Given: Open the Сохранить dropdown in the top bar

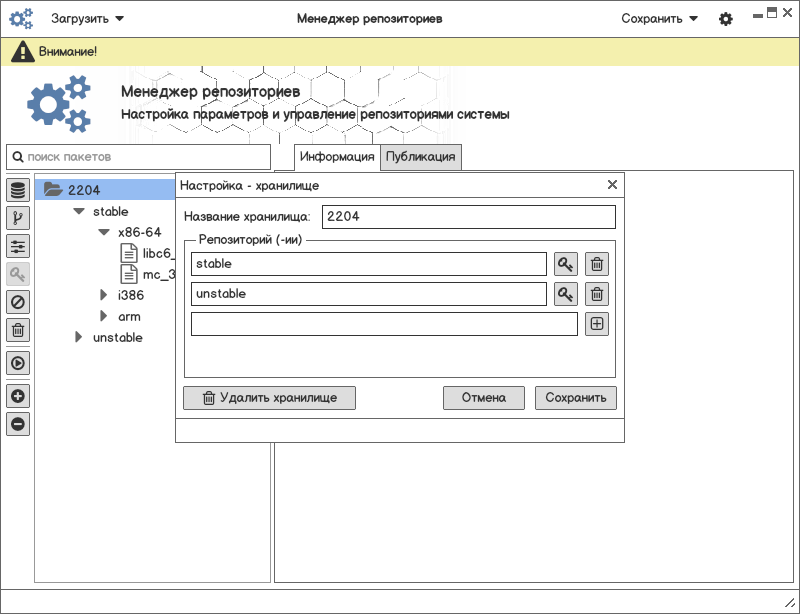Looking at the screenshot, I should [659, 19].
